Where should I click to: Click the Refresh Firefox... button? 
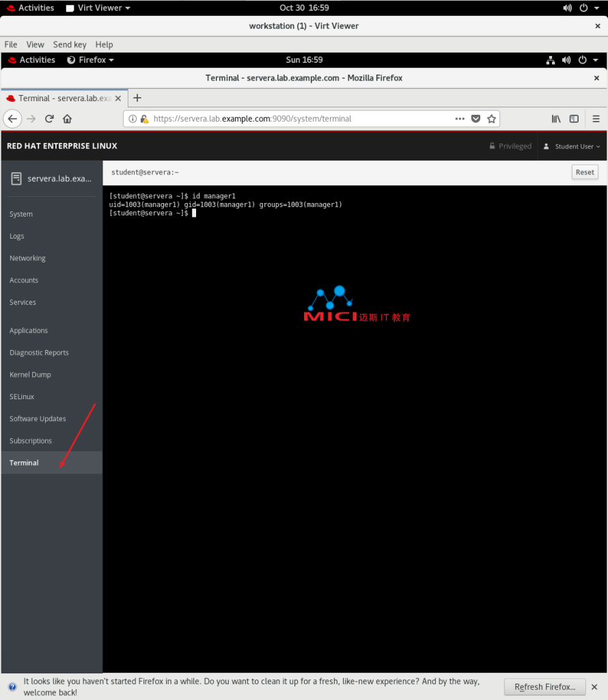(544, 686)
